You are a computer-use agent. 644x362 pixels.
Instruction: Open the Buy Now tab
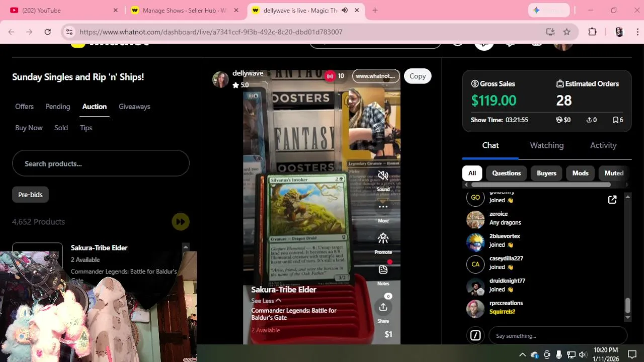click(29, 128)
